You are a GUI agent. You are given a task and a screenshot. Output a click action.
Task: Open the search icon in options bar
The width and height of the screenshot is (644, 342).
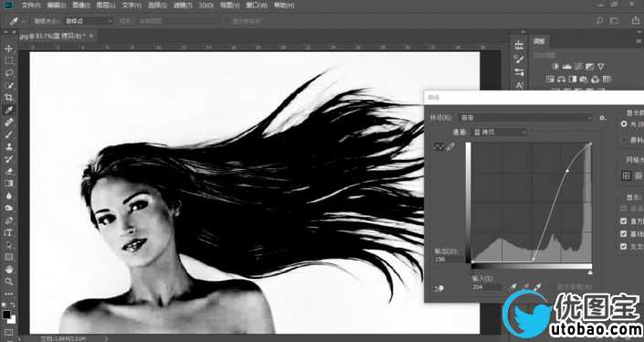click(x=599, y=20)
